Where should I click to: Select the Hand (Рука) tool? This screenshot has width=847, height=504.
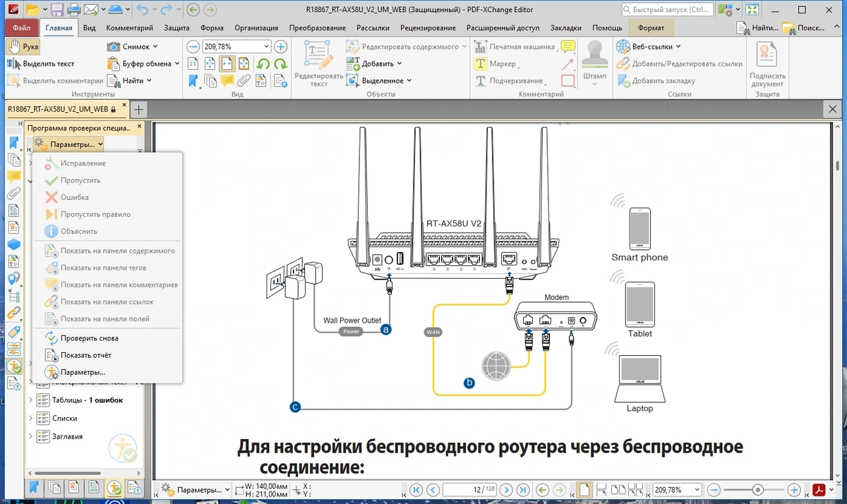[x=23, y=47]
